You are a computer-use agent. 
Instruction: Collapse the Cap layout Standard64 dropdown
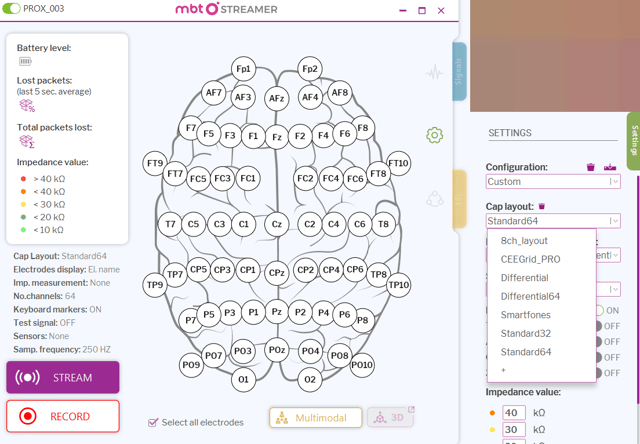[553, 221]
